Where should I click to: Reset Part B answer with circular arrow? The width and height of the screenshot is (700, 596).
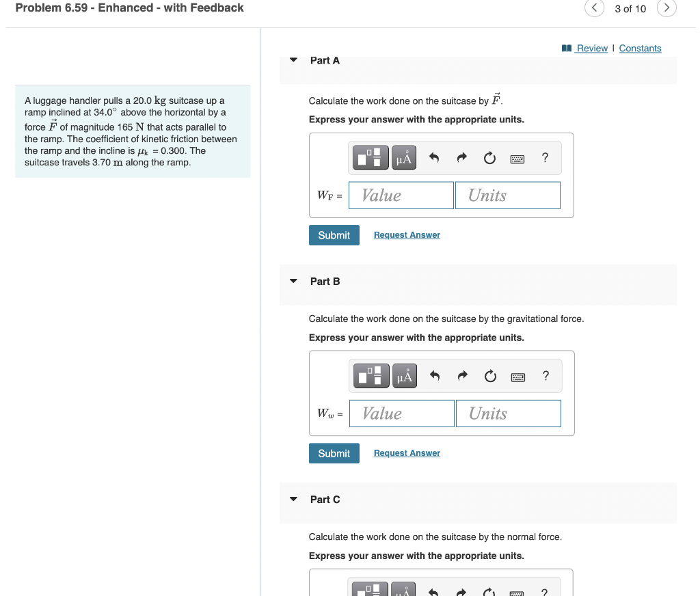491,376
